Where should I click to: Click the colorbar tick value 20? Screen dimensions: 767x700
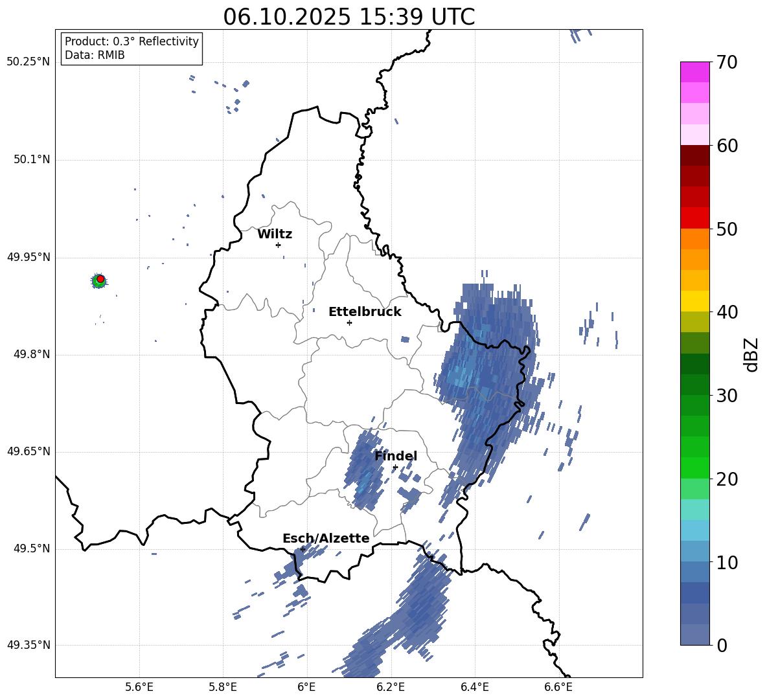click(727, 479)
